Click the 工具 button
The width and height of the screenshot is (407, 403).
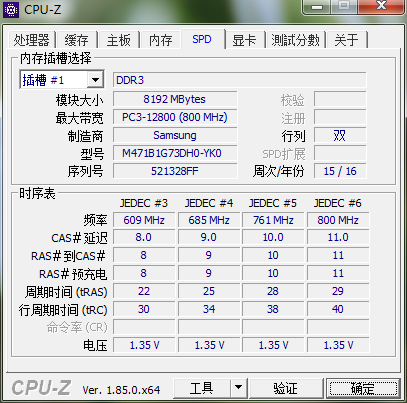(x=201, y=388)
